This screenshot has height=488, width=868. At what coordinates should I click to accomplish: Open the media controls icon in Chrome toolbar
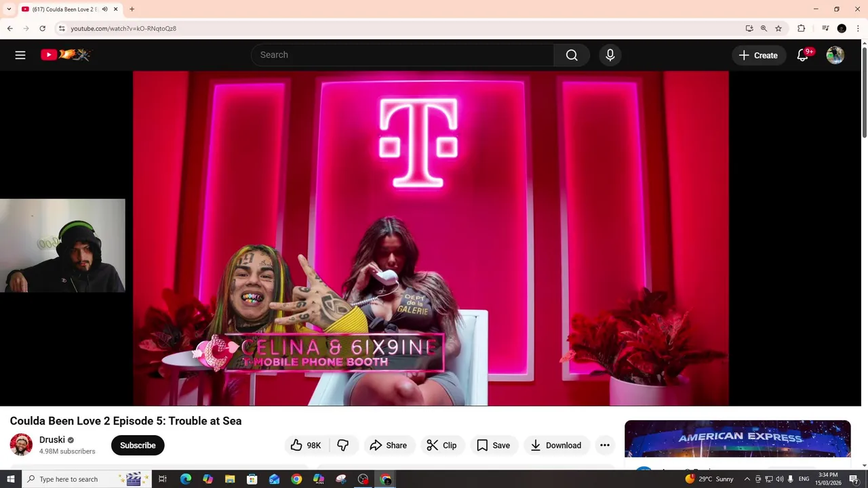[x=825, y=28]
